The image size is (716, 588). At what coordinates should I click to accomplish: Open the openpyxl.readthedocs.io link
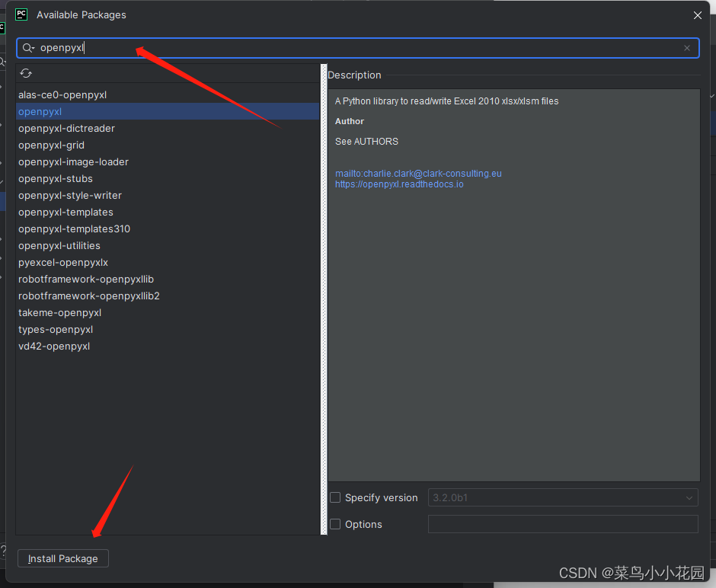tap(399, 184)
